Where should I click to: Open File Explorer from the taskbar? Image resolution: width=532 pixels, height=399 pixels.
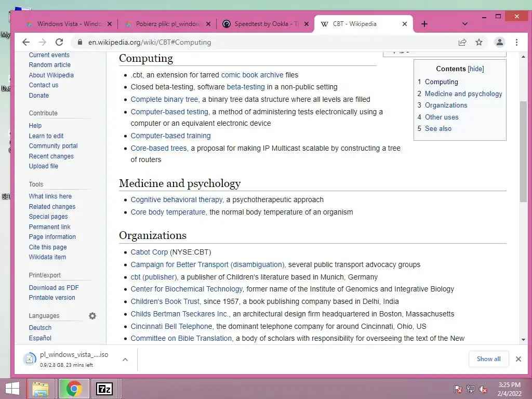[x=41, y=389]
